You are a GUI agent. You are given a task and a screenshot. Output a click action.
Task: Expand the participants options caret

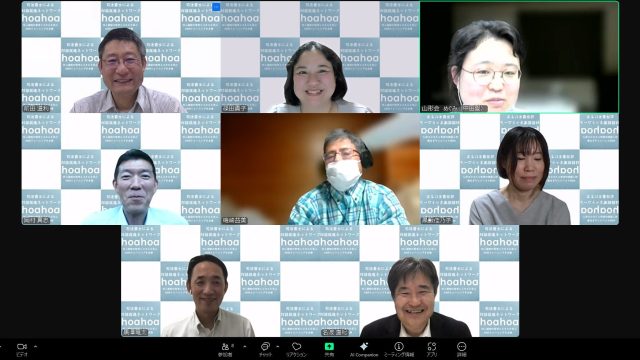point(244,347)
